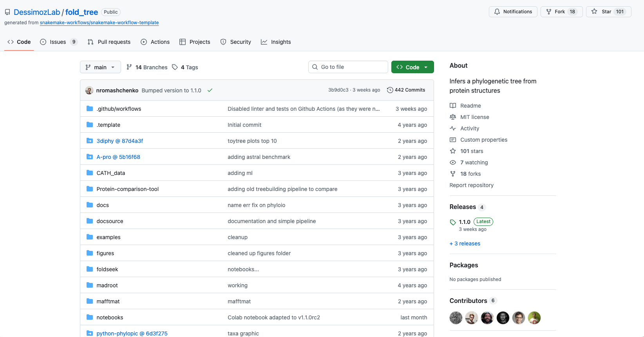Click the snakemake-workflow-template link
Image resolution: width=644 pixels, height=337 pixels.
[x=99, y=23]
